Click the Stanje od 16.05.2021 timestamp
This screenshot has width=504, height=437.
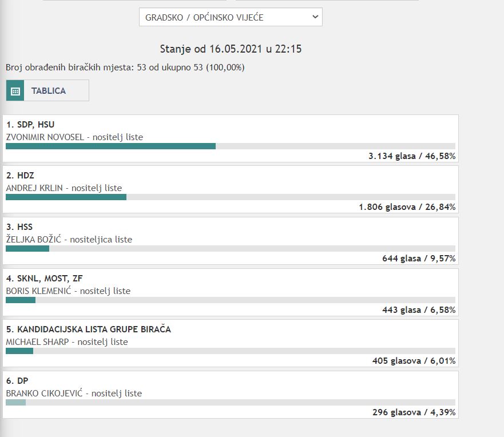[x=231, y=49]
